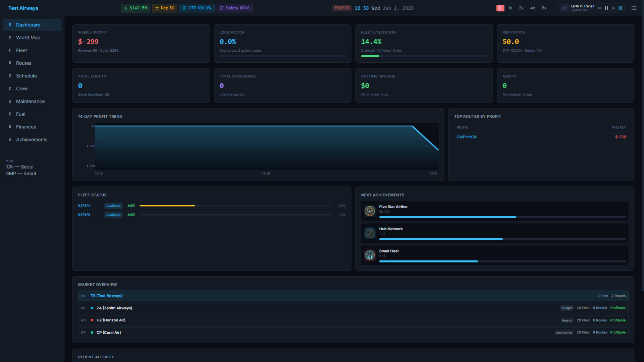Click the Small Fleet achievement icon
644x362 pixels.
coord(370,255)
